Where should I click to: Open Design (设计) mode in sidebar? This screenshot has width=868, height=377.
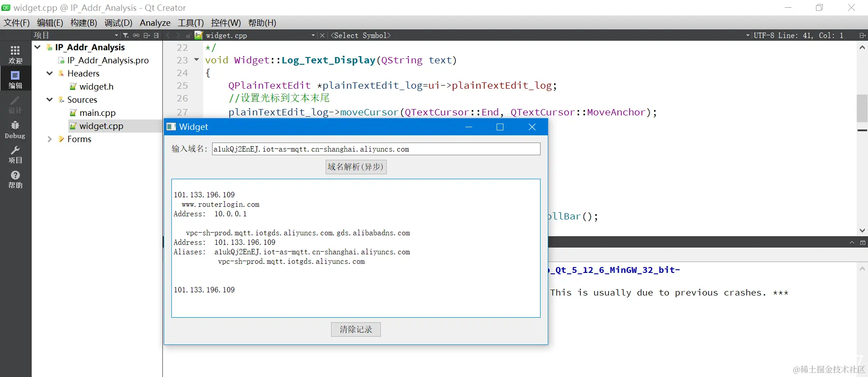pyautogui.click(x=15, y=104)
